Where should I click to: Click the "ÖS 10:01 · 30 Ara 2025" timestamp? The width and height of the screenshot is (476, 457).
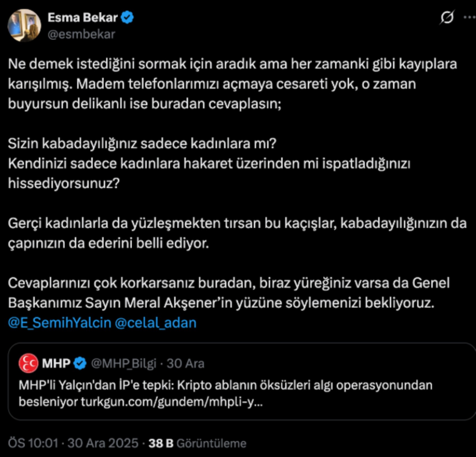pyautogui.click(x=73, y=443)
